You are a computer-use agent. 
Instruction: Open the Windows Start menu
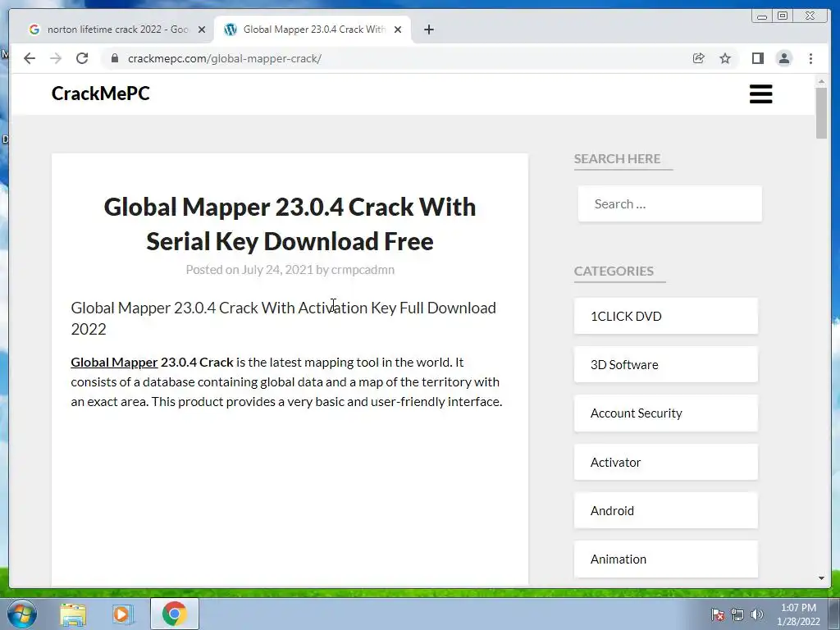tap(22, 614)
